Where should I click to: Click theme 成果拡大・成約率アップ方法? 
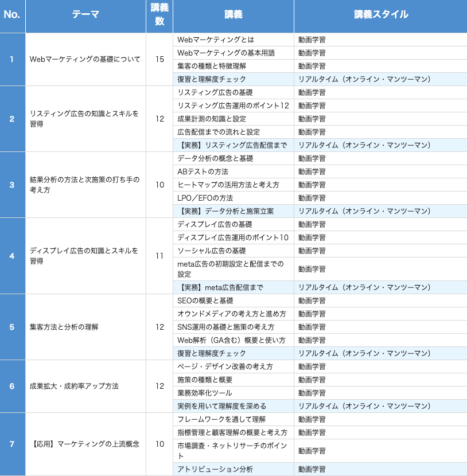(85, 386)
